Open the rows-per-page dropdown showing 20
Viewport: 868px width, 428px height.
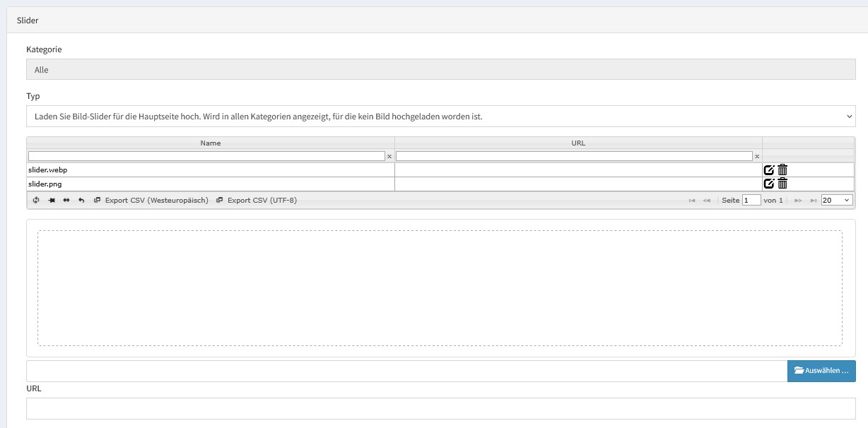837,201
